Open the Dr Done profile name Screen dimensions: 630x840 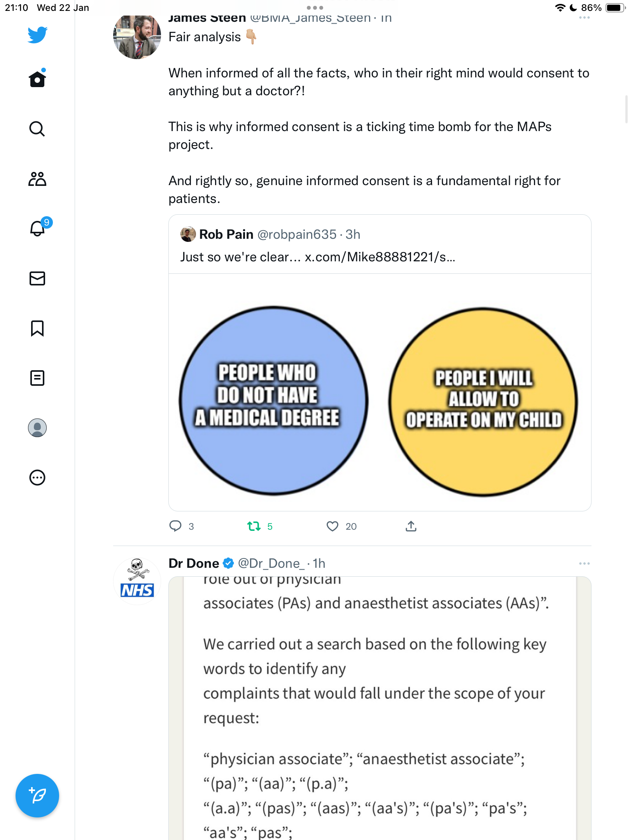(194, 563)
